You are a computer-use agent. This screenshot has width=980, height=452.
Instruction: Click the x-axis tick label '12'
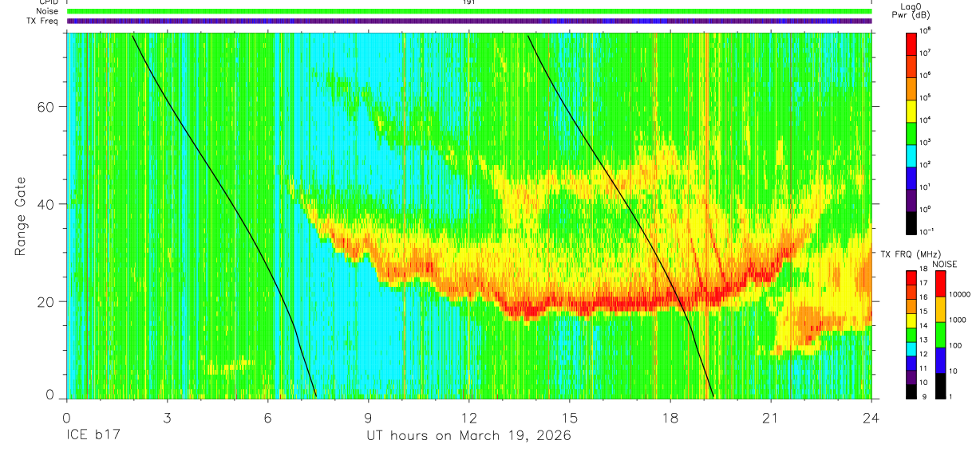coord(469,417)
